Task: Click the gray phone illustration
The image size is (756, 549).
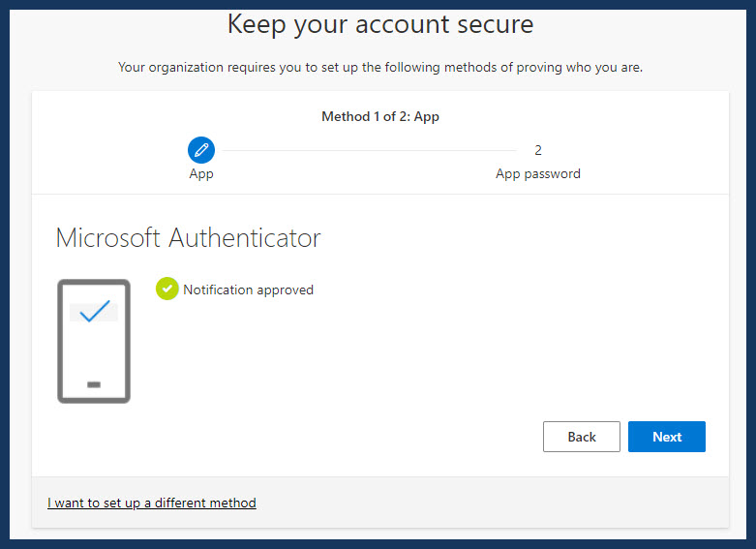Action: point(94,341)
